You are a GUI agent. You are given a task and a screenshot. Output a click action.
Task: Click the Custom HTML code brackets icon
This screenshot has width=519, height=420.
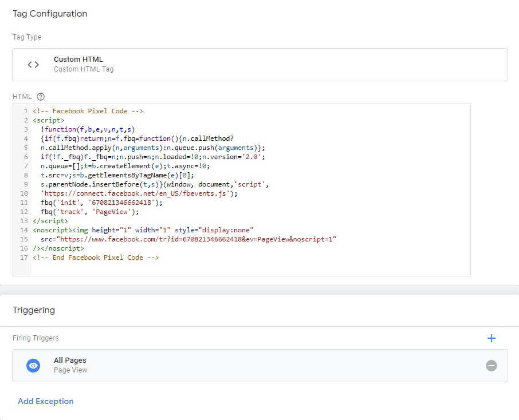(x=33, y=65)
